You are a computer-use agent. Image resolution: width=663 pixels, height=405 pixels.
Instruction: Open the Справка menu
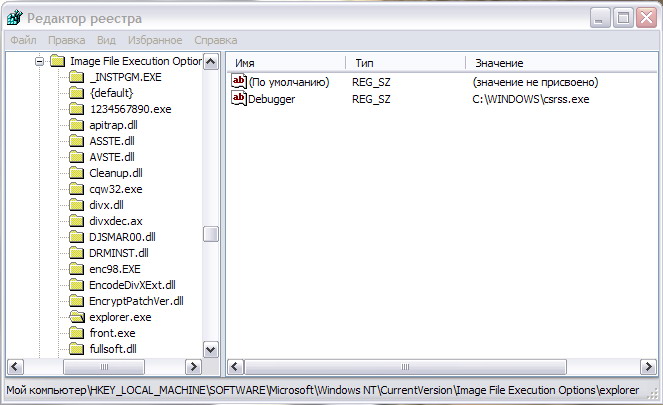click(x=216, y=41)
